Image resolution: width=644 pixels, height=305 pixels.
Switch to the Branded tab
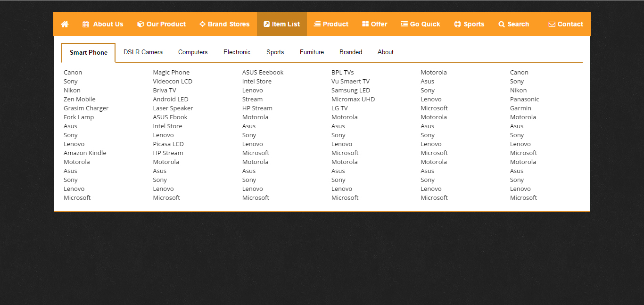pyautogui.click(x=351, y=52)
